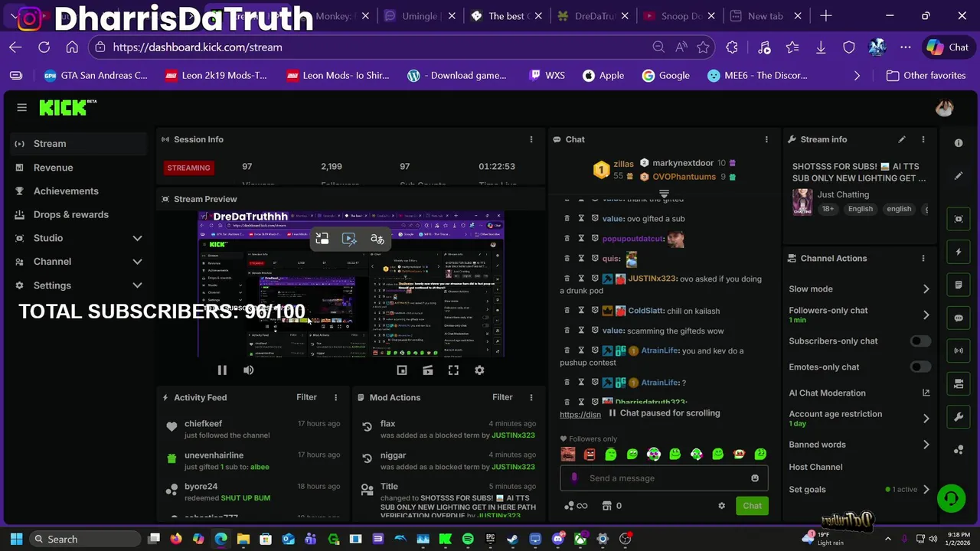Open Session Info options menu
This screenshot has height=551, width=980.
click(531, 139)
